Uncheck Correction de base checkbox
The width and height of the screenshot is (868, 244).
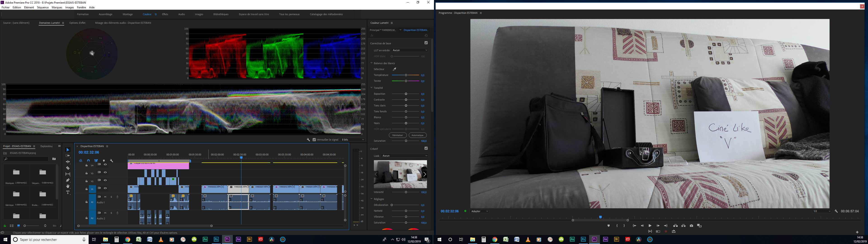(426, 43)
